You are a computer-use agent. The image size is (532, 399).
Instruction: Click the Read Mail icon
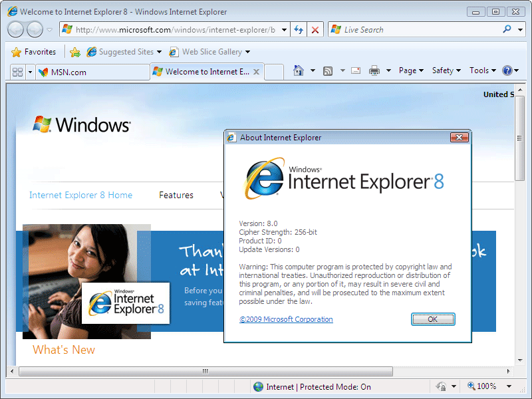tap(355, 70)
